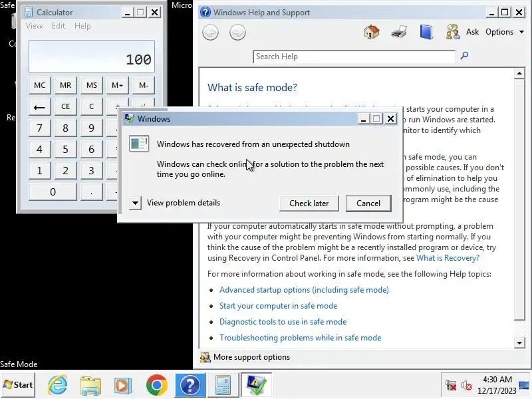Open Calculator View menu
The image size is (532, 399).
pyautogui.click(x=34, y=26)
